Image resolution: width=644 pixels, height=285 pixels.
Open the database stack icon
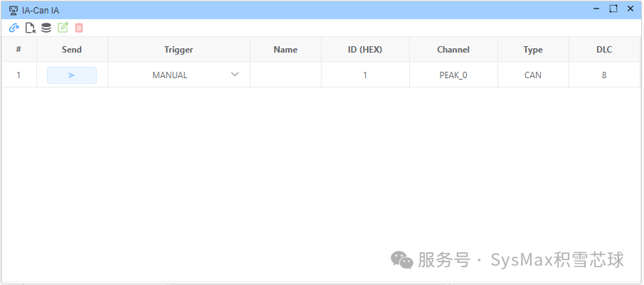(46, 28)
